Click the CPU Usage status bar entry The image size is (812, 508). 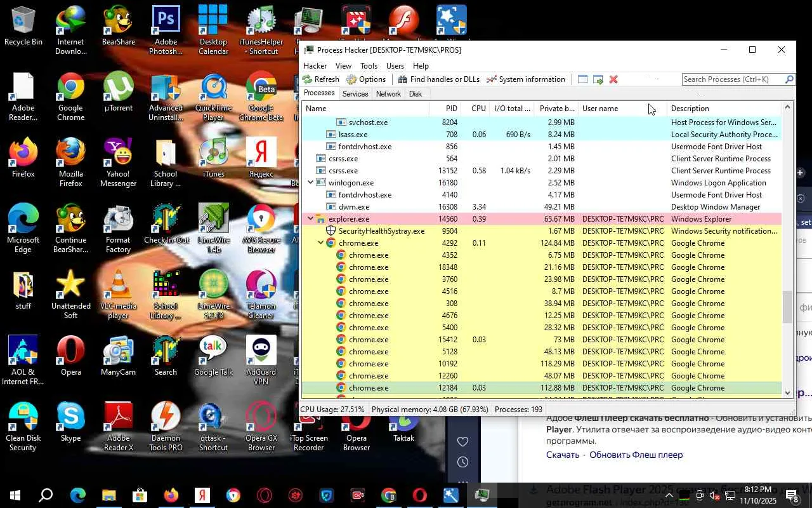[332, 410]
